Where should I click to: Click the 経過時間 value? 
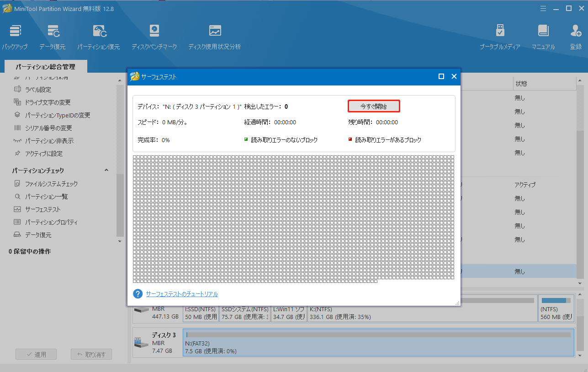click(x=285, y=122)
